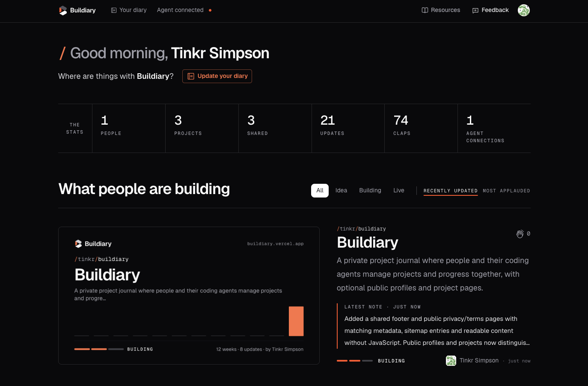Click the orange activity bar in the chart
The height and width of the screenshot is (386, 588).
tap(296, 321)
